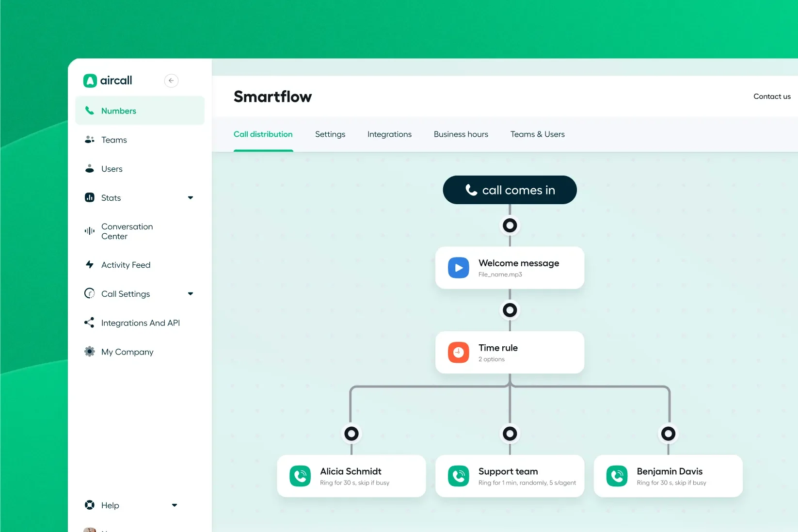
Task: Click the Conversation Center waveform icon
Action: tap(90, 231)
